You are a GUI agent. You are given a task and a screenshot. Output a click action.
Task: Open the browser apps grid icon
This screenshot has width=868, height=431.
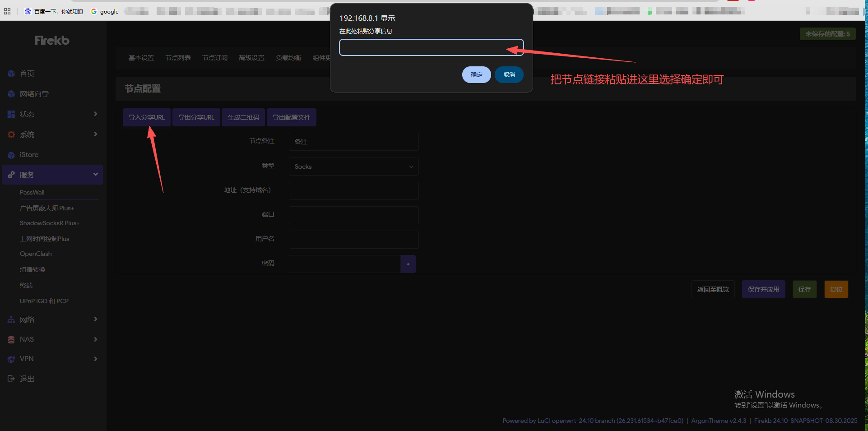pyautogui.click(x=7, y=11)
